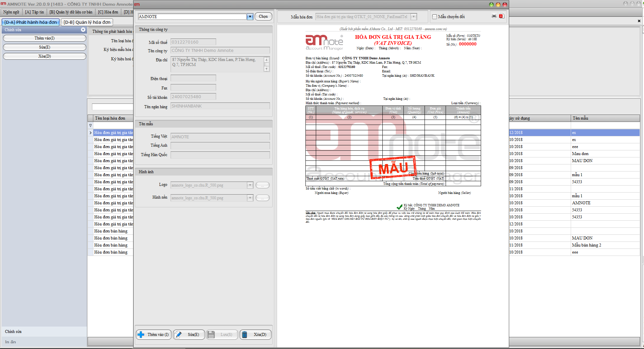Click the Tên ngân hàng field
Screen dimensions: 644x349
point(220,106)
